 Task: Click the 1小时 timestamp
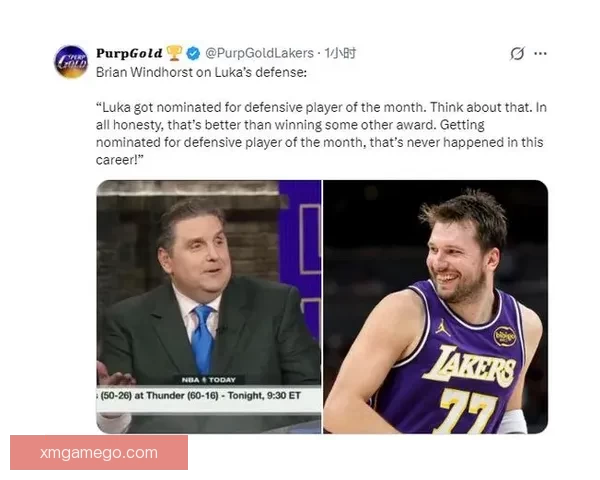point(341,53)
